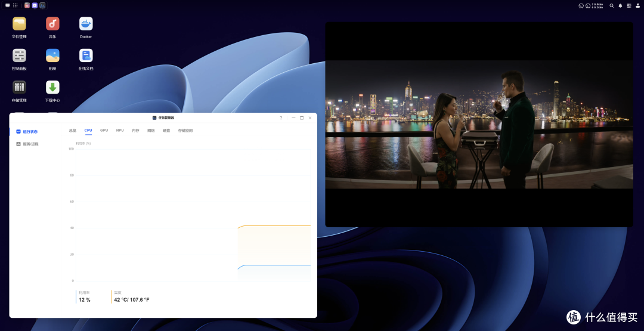
Task: Select 运行状态 in task manager sidebar
Action: pos(30,132)
